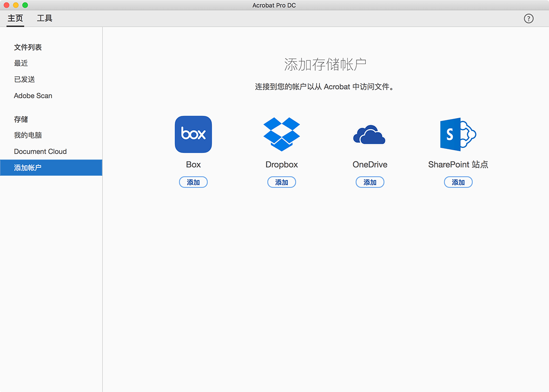Close the Acrobat Pro DC window
The image size is (549, 392).
pos(7,5)
